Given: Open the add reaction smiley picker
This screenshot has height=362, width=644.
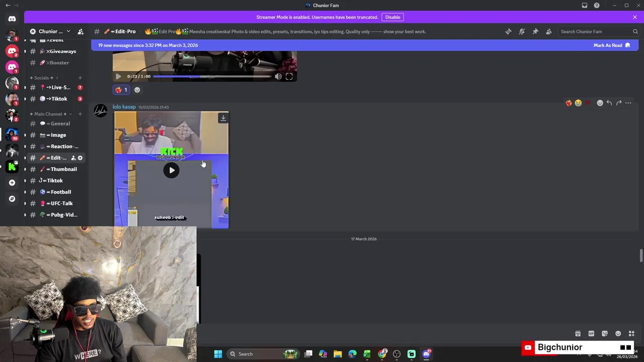Looking at the screenshot, I should point(600,103).
